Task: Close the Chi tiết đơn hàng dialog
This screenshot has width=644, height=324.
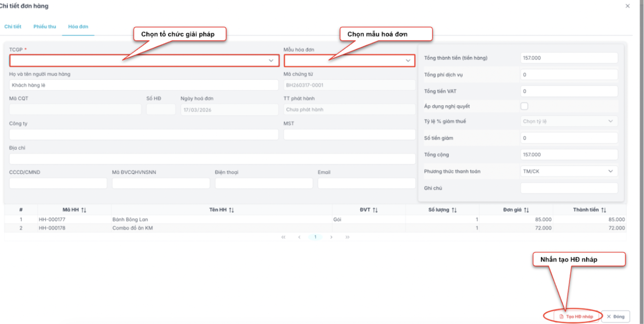Action: pos(627,6)
